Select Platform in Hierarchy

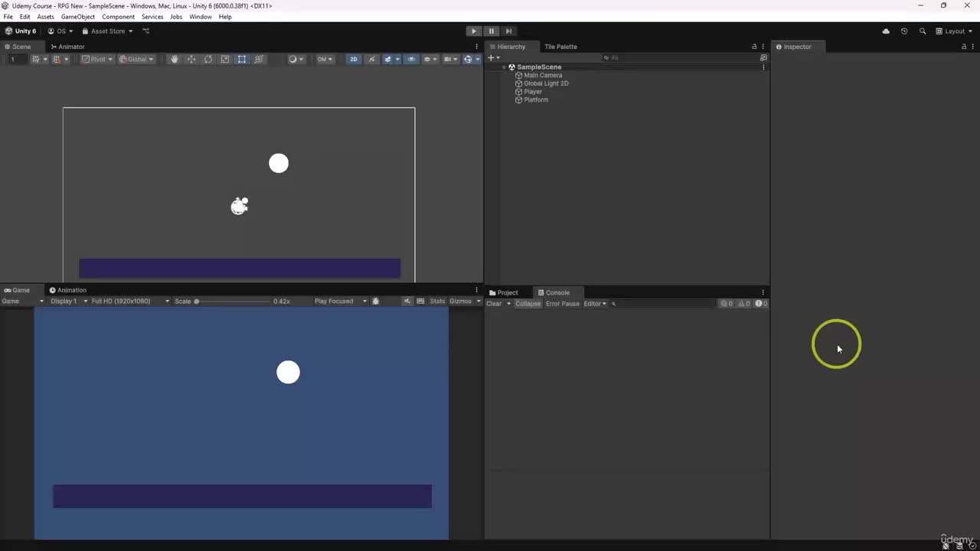click(536, 99)
